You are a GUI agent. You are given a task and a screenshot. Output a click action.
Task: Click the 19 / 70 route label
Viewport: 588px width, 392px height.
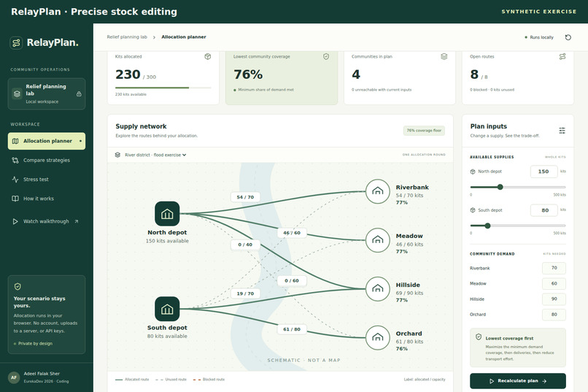click(245, 293)
